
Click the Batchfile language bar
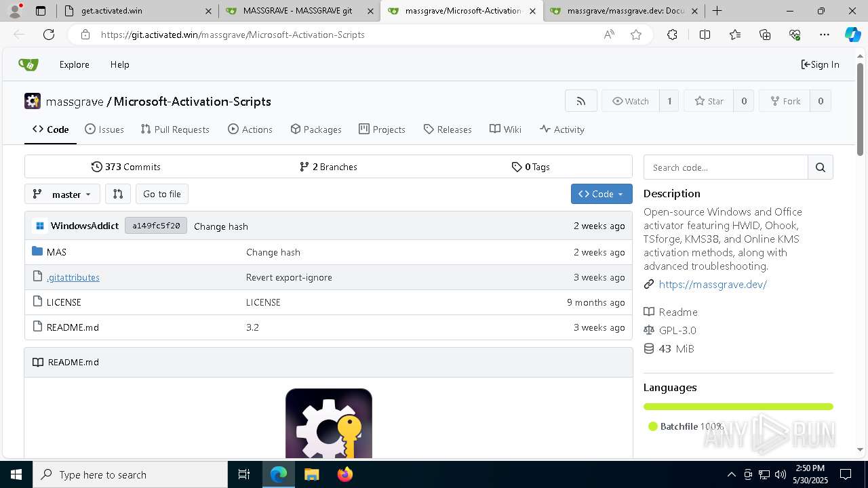point(738,407)
